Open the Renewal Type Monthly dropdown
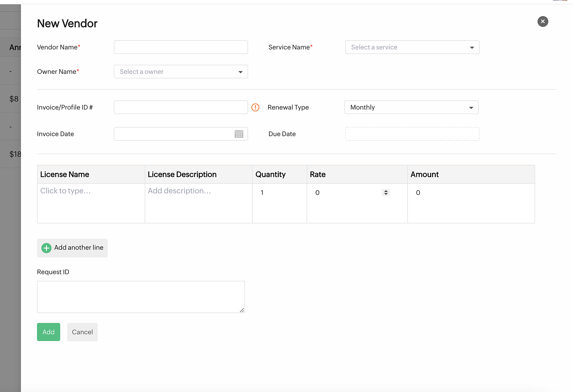This screenshot has width=573, height=392. pos(411,107)
